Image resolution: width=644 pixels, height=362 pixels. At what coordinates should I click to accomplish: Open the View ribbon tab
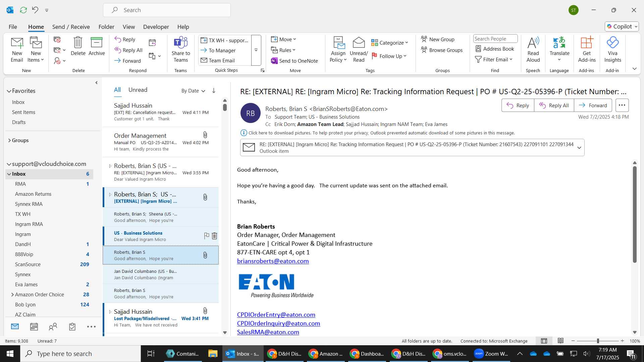click(x=129, y=27)
